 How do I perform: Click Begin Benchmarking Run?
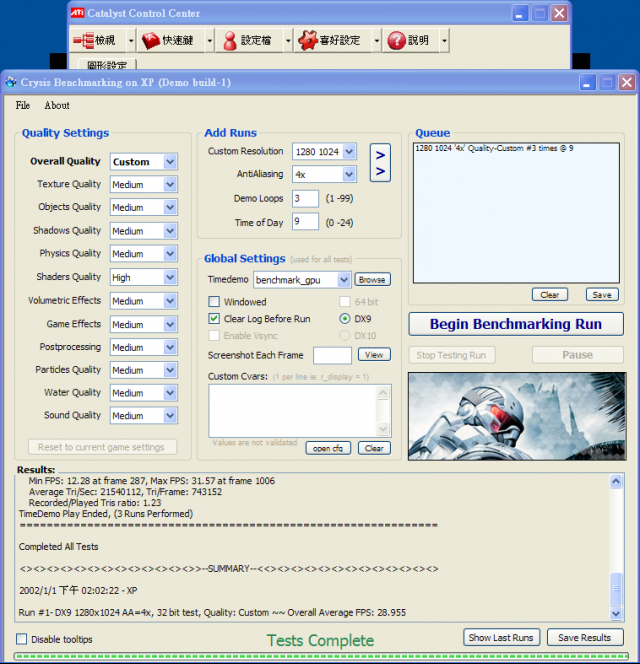coord(515,324)
